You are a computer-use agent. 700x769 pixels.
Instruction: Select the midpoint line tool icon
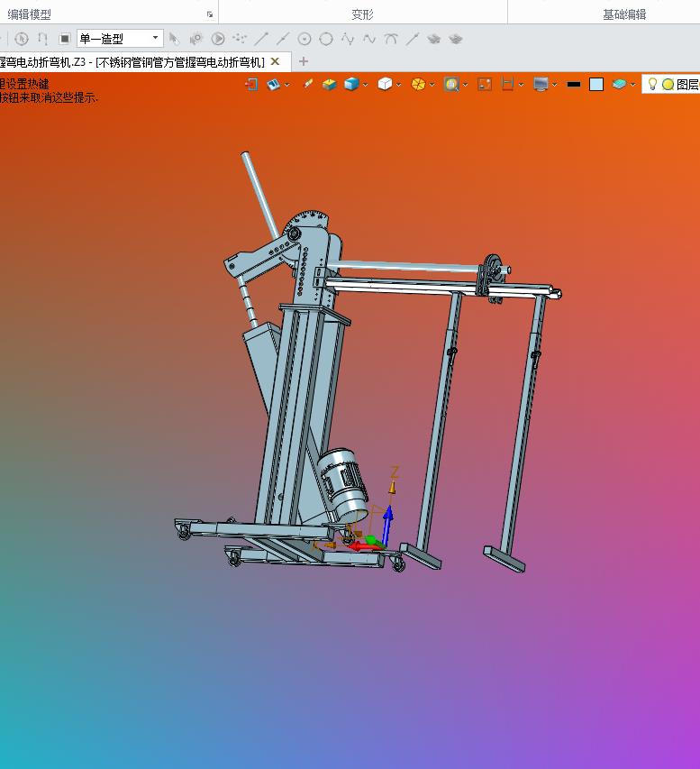tap(283, 39)
